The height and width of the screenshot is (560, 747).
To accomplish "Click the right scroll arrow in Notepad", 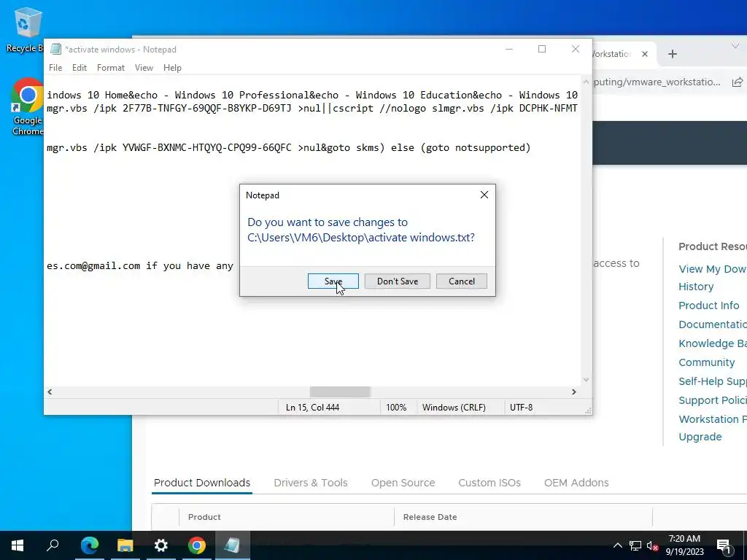I will [573, 392].
